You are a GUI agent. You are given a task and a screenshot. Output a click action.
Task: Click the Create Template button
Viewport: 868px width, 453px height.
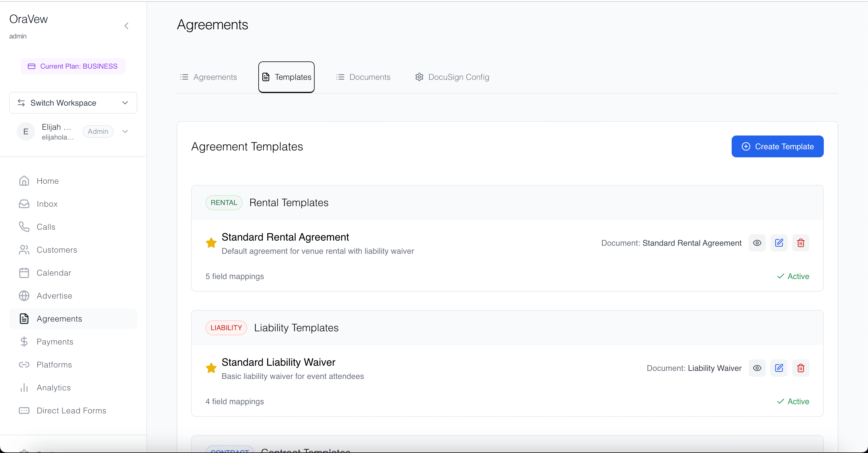coord(777,147)
